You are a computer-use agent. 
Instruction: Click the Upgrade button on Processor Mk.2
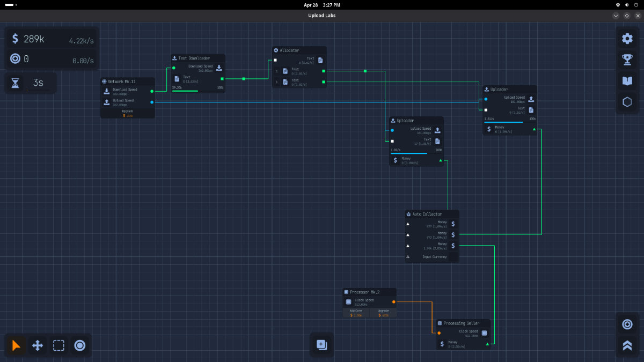[383, 313]
